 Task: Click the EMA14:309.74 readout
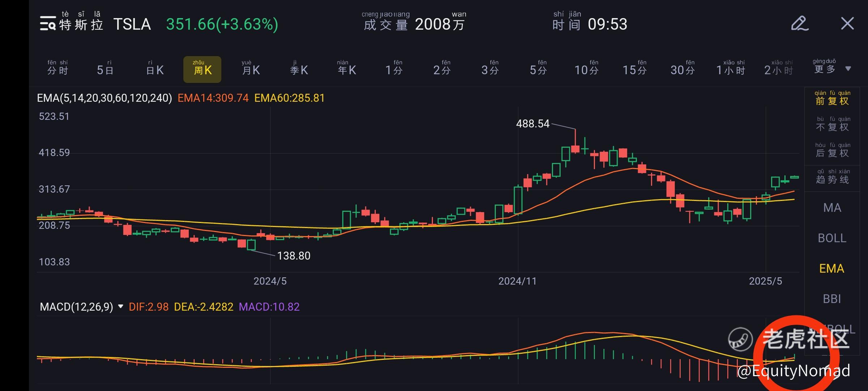pos(213,98)
